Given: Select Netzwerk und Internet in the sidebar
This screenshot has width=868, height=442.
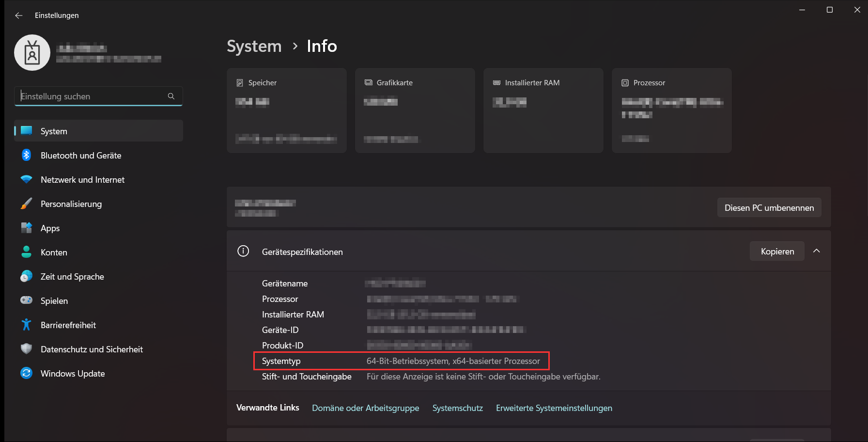Looking at the screenshot, I should click(x=82, y=179).
